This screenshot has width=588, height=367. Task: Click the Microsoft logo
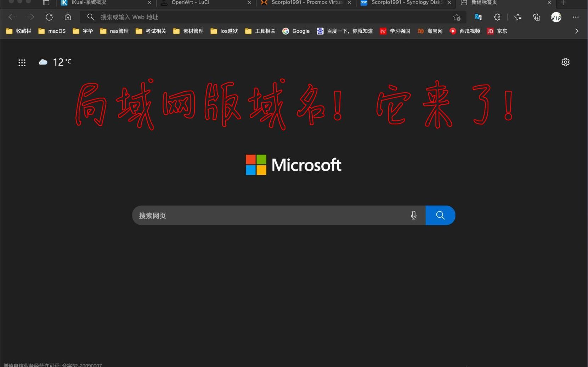294,165
